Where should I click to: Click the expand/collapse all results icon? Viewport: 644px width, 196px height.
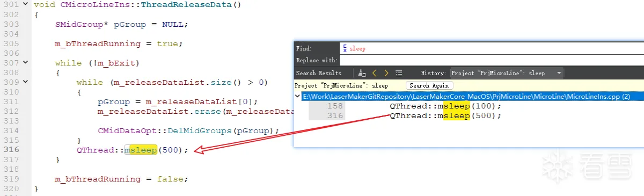point(399,73)
